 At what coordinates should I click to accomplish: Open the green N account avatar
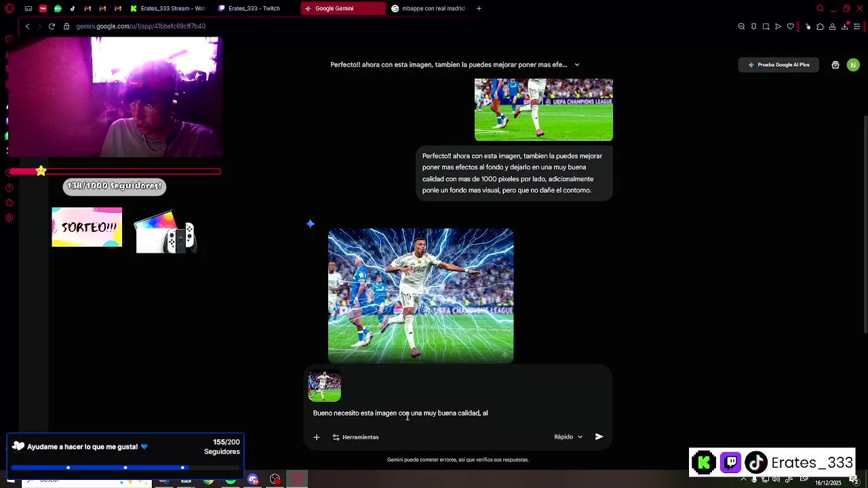(x=853, y=65)
